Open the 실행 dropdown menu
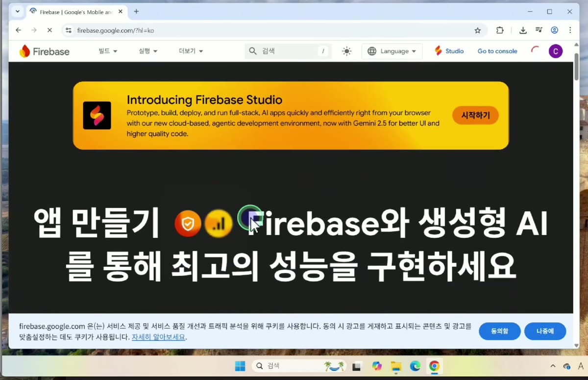The height and width of the screenshot is (380, 588). click(x=148, y=51)
